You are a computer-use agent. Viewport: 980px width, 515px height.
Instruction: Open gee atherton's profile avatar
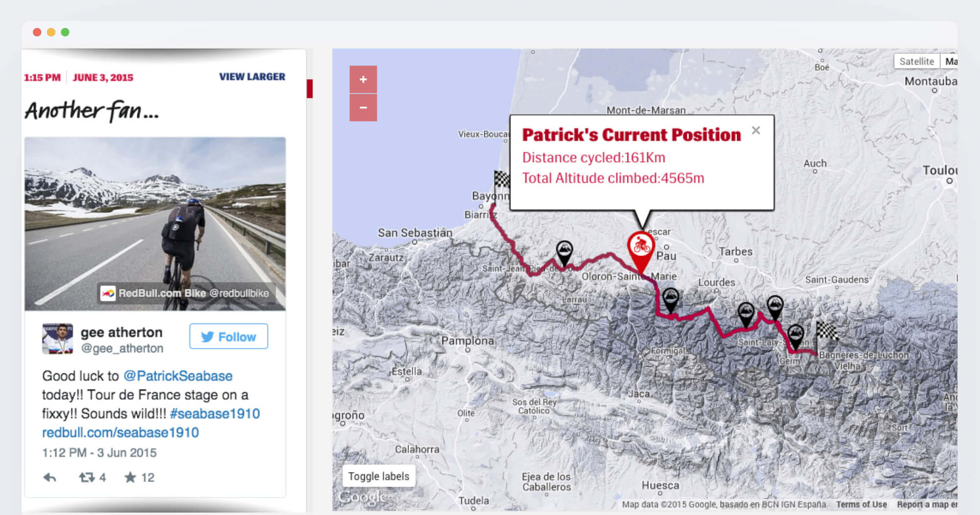click(57, 339)
